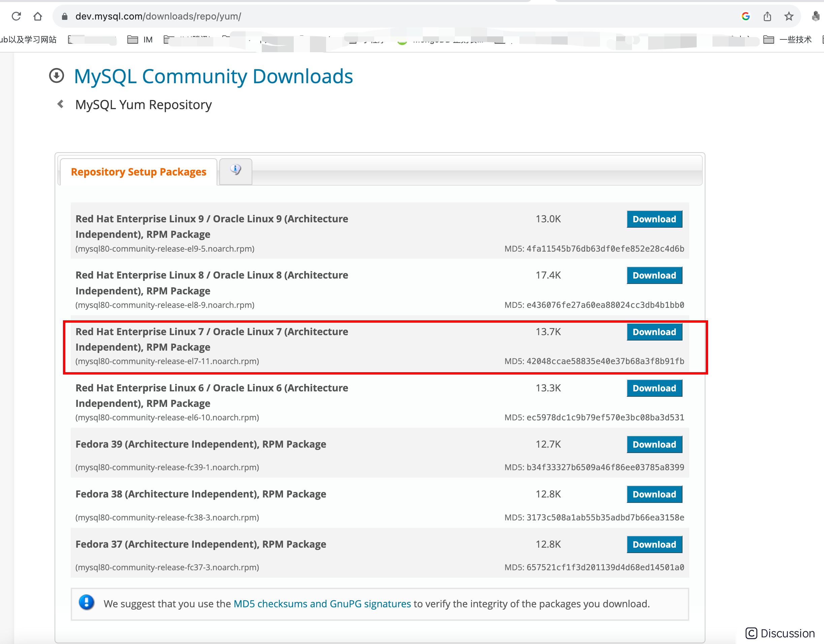Download the Red Hat Linux 8 package
The image size is (824, 644).
[654, 275]
